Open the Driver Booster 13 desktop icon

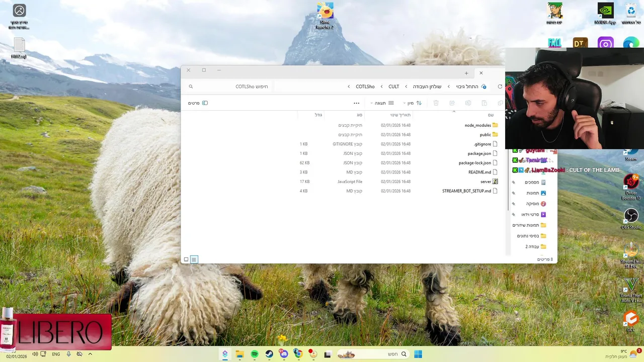point(631,187)
